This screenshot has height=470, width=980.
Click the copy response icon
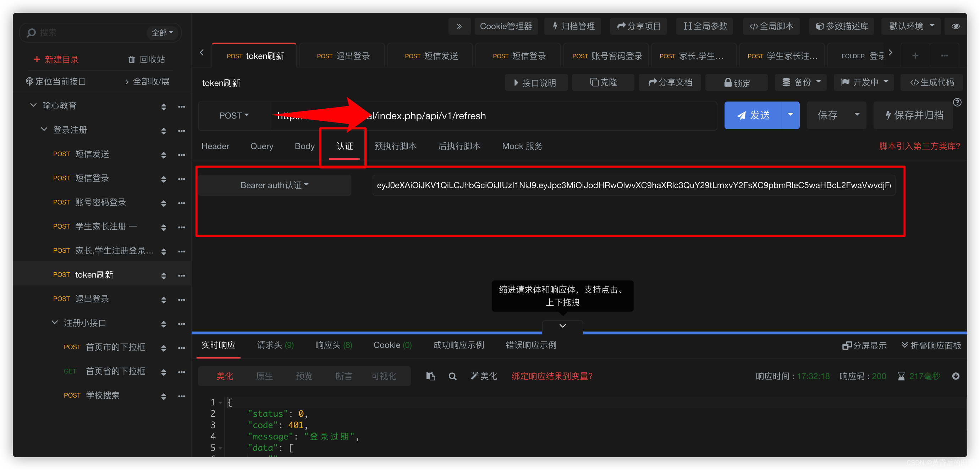tap(430, 376)
